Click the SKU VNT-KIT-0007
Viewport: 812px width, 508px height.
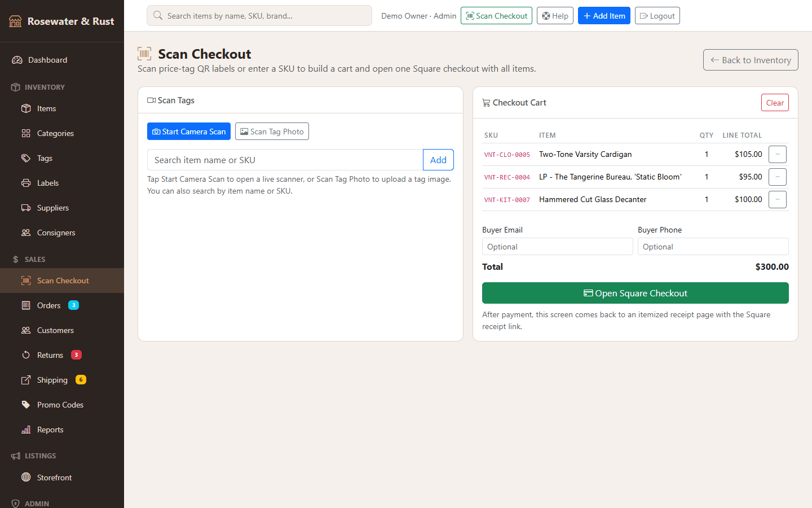click(x=507, y=200)
